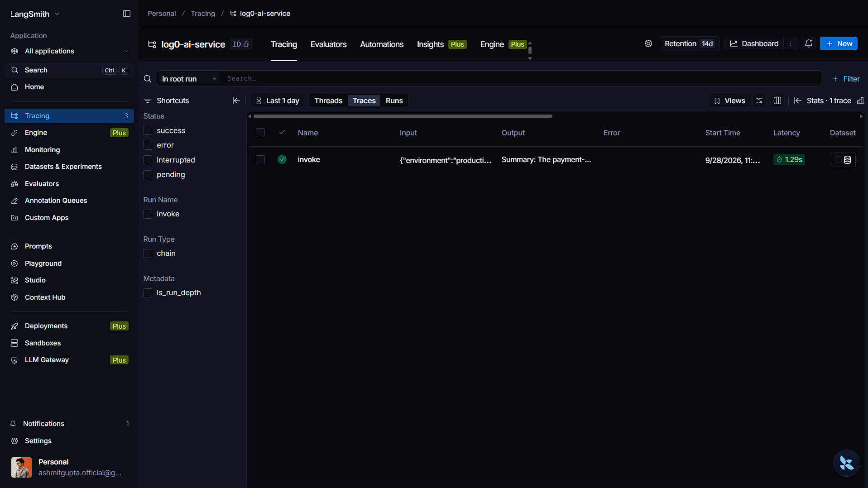Click the Filter button
The width and height of the screenshot is (868, 488).
coord(846,79)
